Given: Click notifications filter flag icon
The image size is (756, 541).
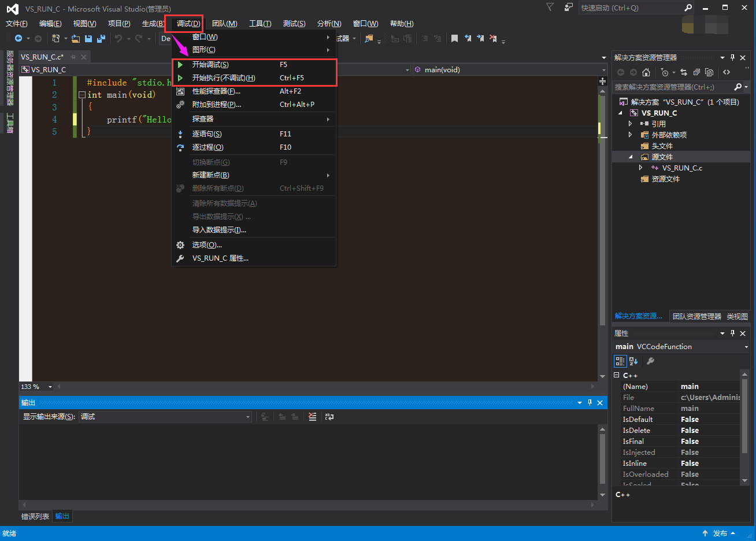Looking at the screenshot, I should (550, 8).
